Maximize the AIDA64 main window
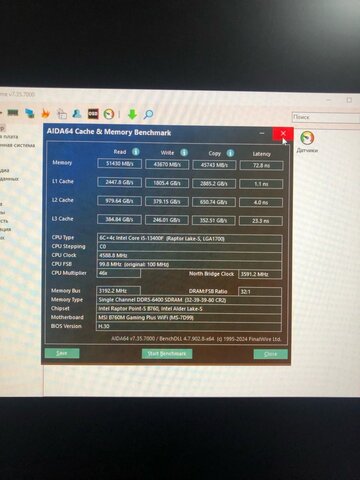 349,100
